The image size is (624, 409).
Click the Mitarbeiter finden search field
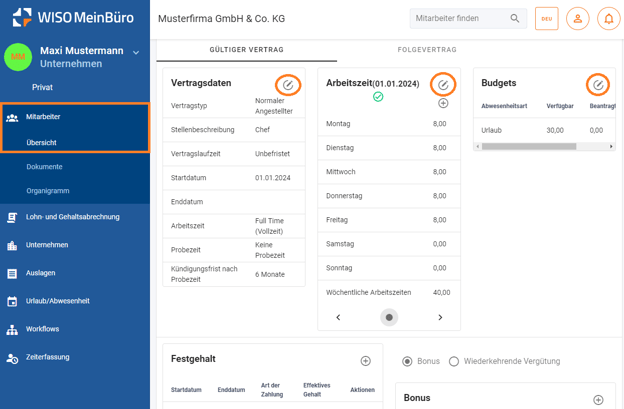point(462,19)
